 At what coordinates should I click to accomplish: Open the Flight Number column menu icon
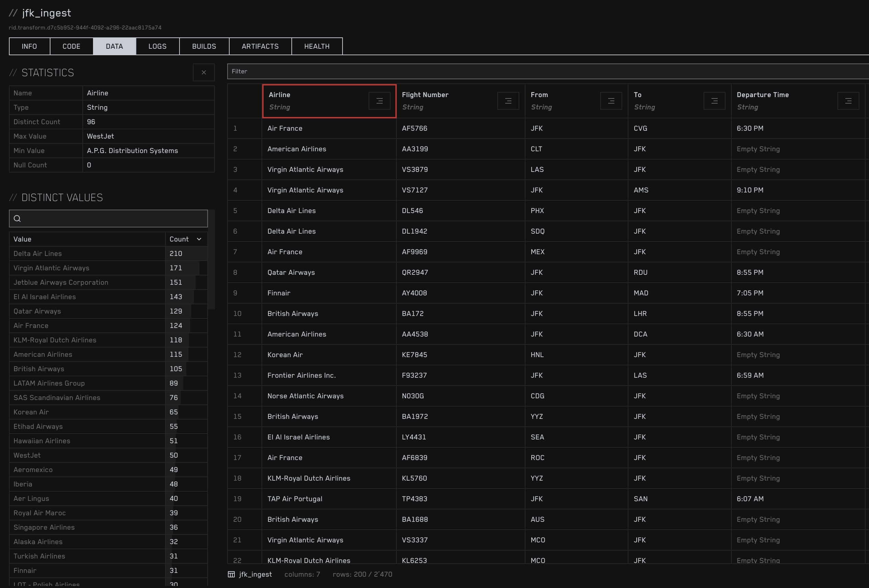pyautogui.click(x=508, y=101)
